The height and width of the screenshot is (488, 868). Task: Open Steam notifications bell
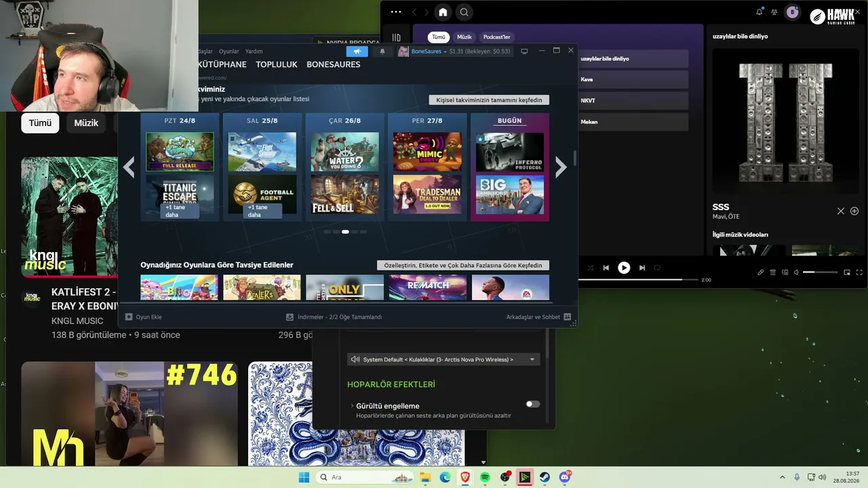pos(382,52)
